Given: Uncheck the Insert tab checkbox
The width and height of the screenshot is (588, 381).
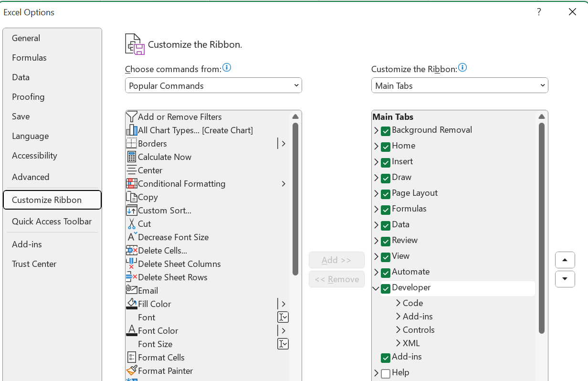Looking at the screenshot, I should tap(386, 162).
